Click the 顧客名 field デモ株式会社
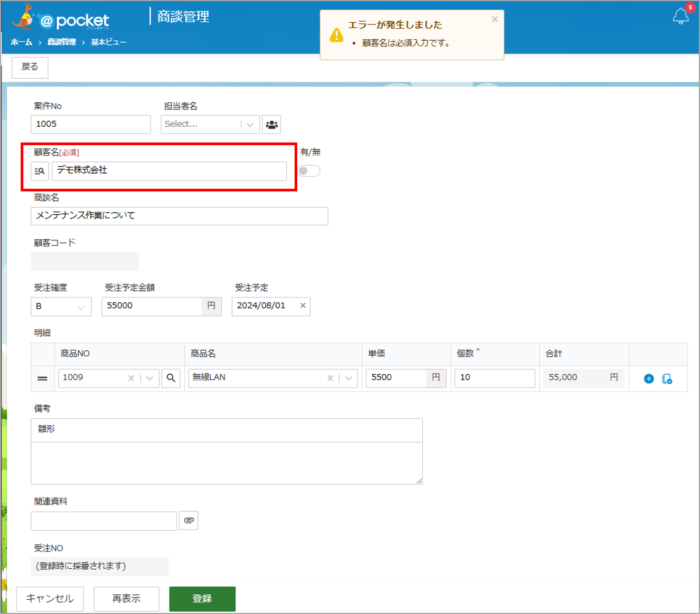Viewport: 700px width, 614px height. 169,171
